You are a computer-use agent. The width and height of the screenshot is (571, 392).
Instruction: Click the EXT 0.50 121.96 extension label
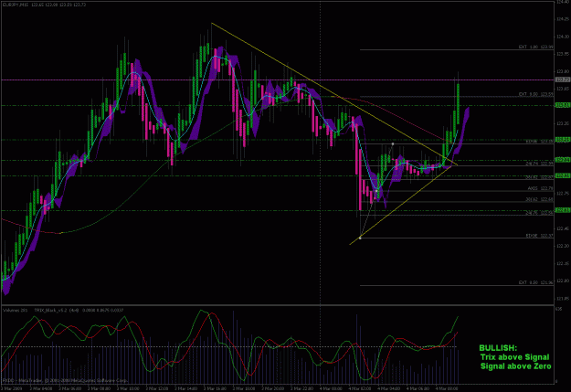click(535, 282)
